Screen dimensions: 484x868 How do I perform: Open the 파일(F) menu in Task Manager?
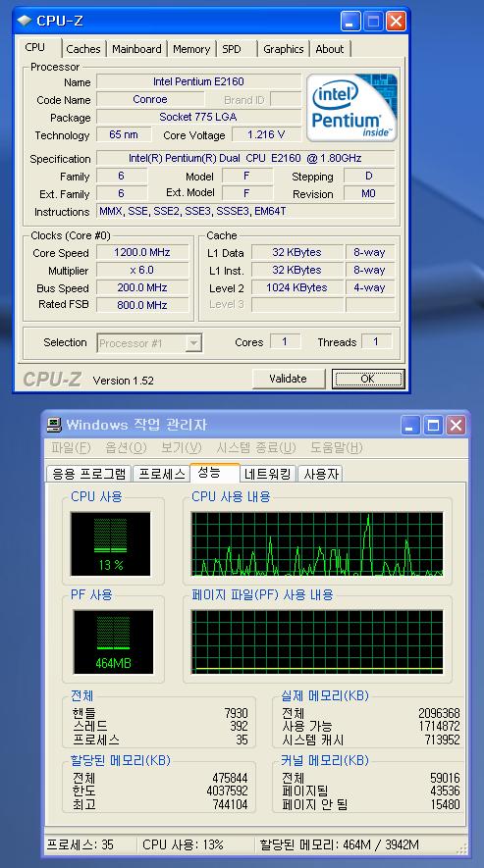pos(71,447)
